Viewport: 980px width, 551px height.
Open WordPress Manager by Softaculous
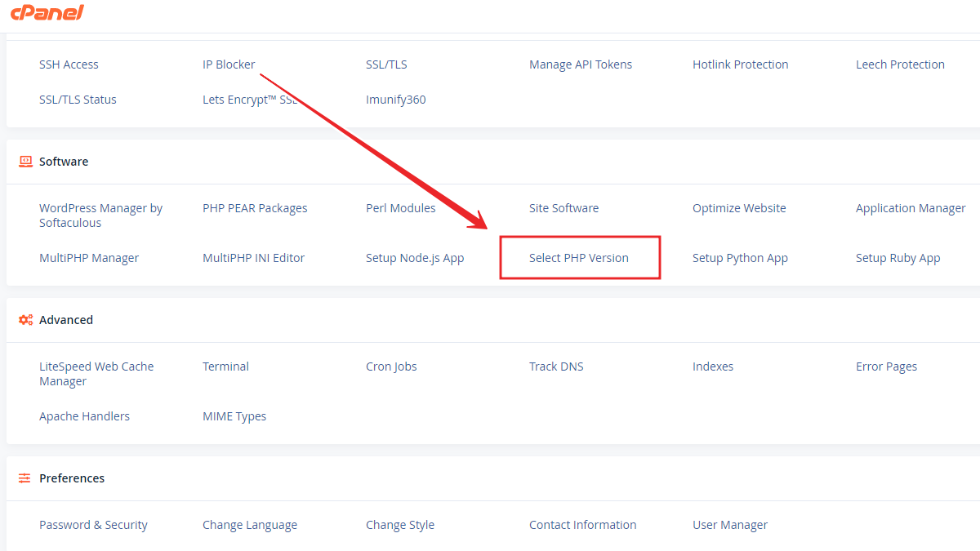[100, 215]
